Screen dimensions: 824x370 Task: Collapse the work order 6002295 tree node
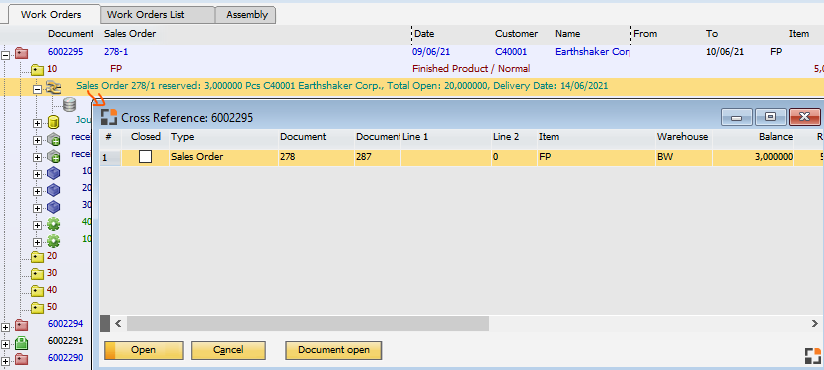click(5, 55)
